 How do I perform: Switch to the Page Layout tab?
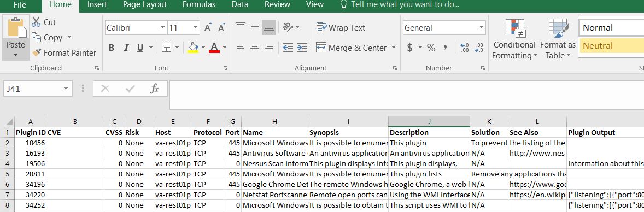tap(145, 5)
